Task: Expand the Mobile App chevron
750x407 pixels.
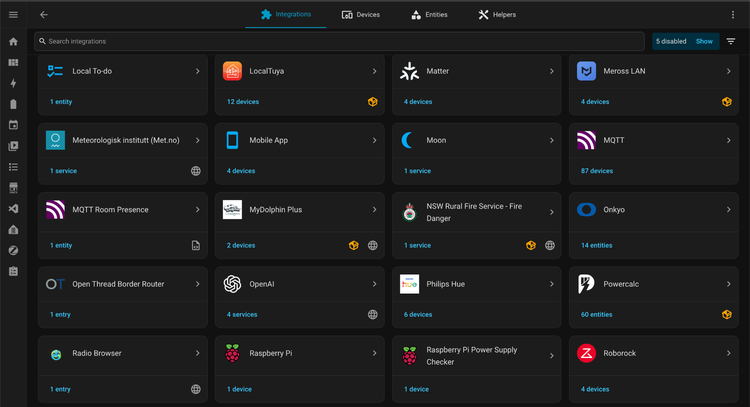Action: click(x=375, y=140)
